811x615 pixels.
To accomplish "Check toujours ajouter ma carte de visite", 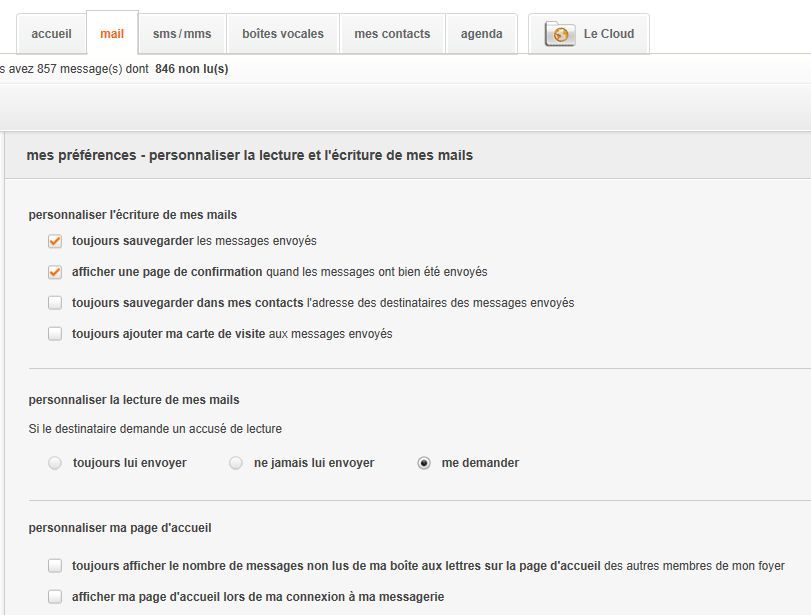I will coord(55,334).
